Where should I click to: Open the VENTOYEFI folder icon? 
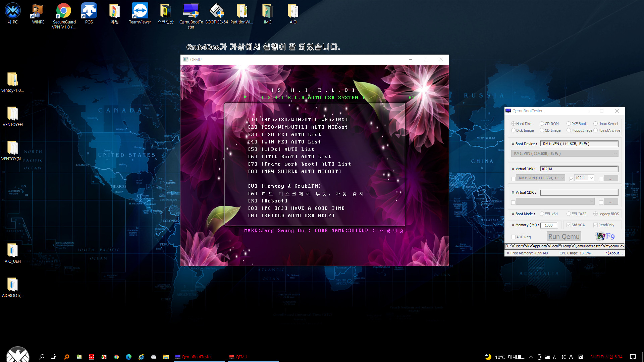(x=12, y=116)
